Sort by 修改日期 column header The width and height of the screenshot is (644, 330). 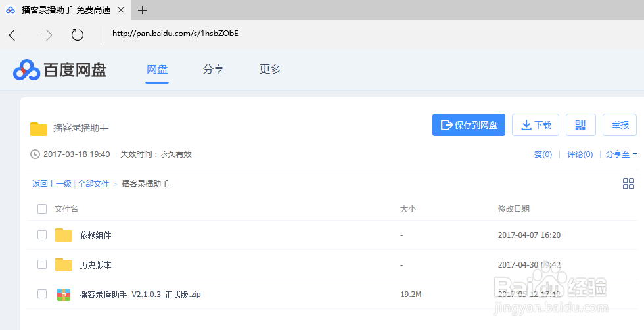[513, 209]
